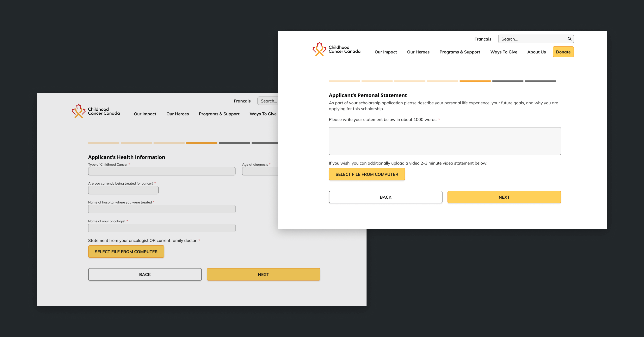The image size is (644, 337).
Task: Click Type of Childhood Cancer field
Action: [161, 171]
